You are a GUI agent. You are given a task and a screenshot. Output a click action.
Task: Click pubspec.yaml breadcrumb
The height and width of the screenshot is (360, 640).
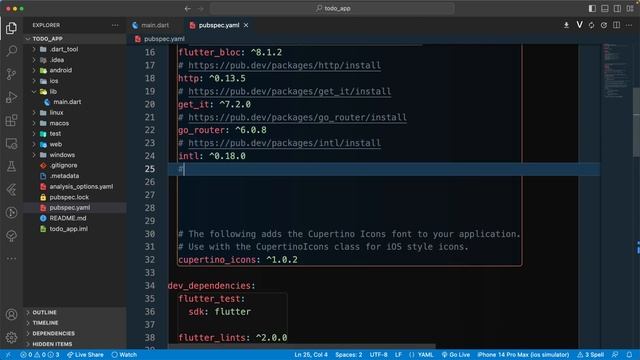[164, 39]
